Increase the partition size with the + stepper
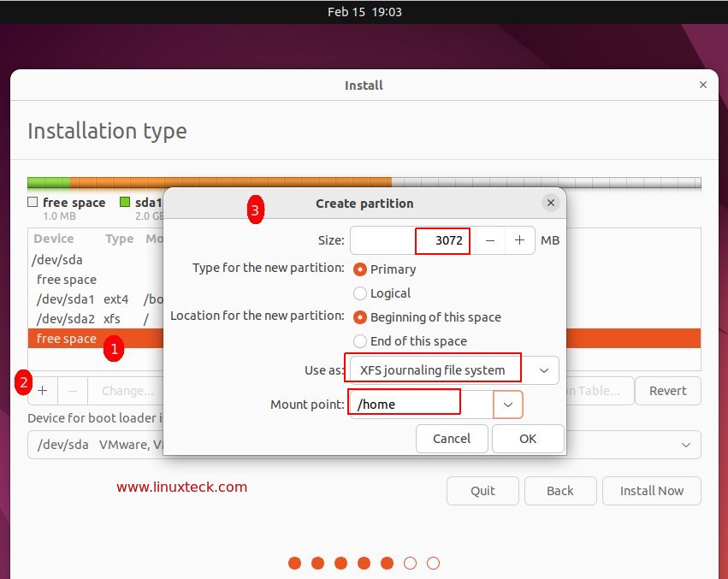 click(x=519, y=240)
